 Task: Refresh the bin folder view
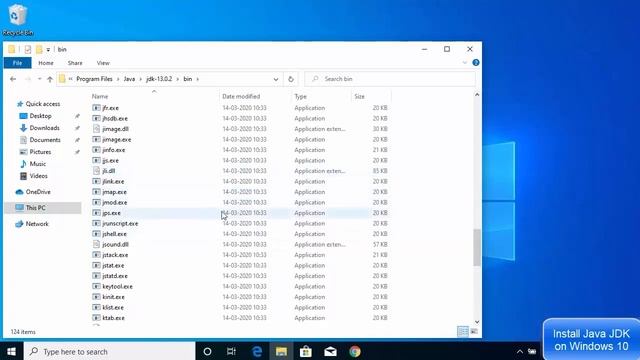291,79
